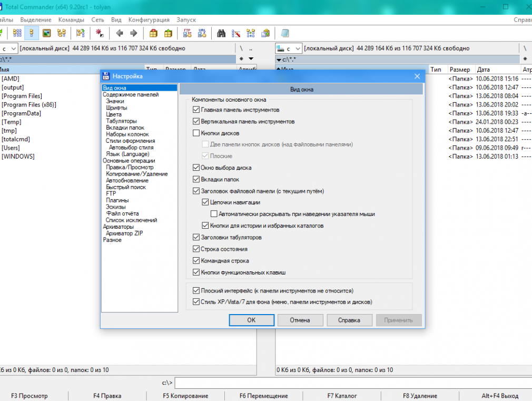
Task: Open the Конфигурация menu
Action: [x=149, y=19]
